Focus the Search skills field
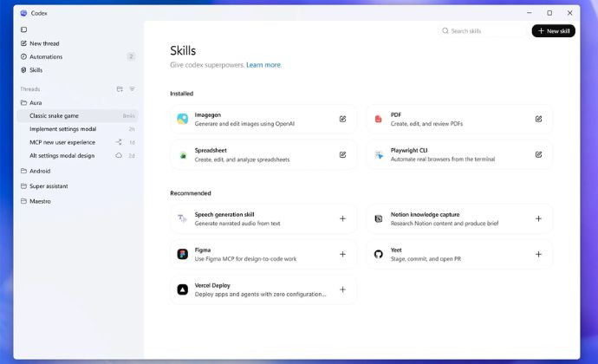The width and height of the screenshot is (598, 364). [485, 31]
